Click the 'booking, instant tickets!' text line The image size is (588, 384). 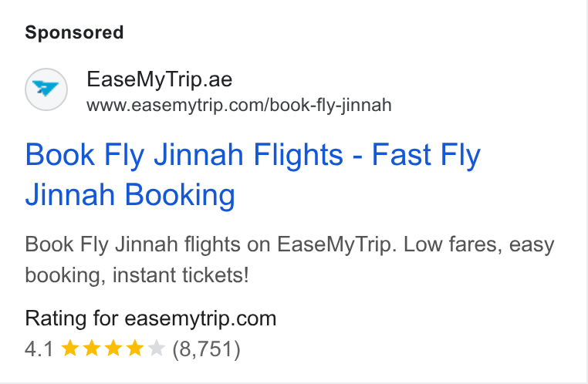(x=137, y=275)
